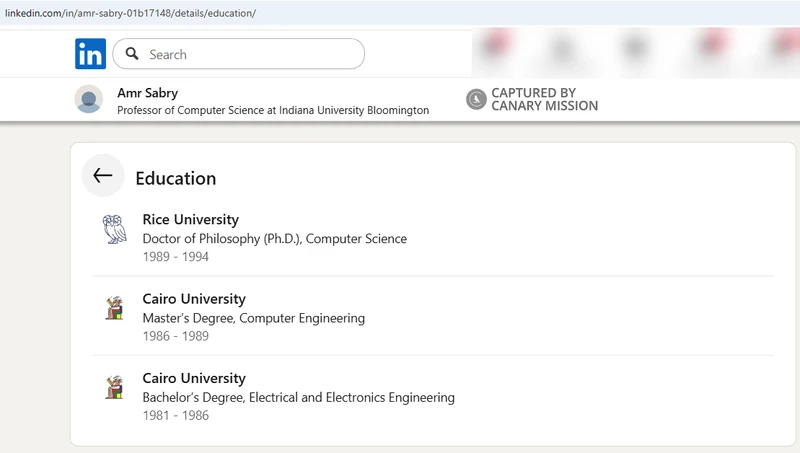Open the Rice University school link
The image size is (800, 453).
pyautogui.click(x=190, y=219)
